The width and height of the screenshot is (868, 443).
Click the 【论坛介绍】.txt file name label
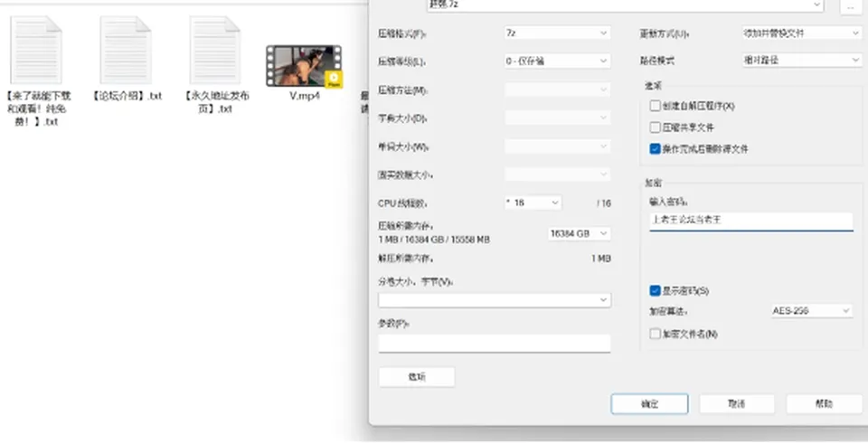click(x=127, y=95)
